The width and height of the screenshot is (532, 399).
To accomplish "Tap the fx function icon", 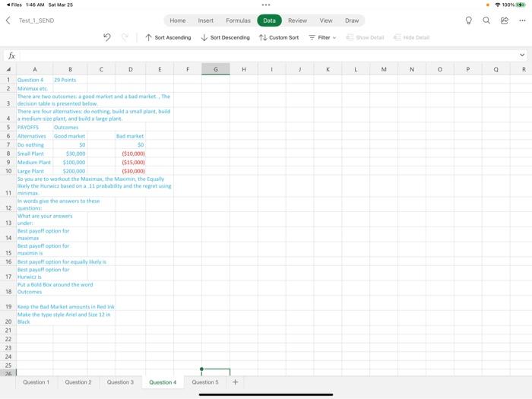I will point(11,55).
